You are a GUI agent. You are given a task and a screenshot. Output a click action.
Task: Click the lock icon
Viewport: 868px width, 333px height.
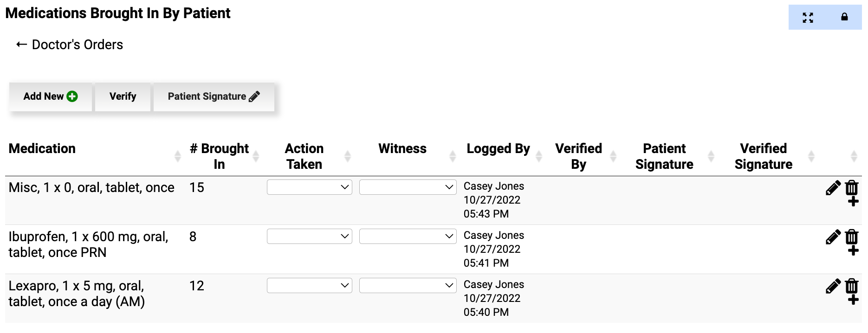844,17
